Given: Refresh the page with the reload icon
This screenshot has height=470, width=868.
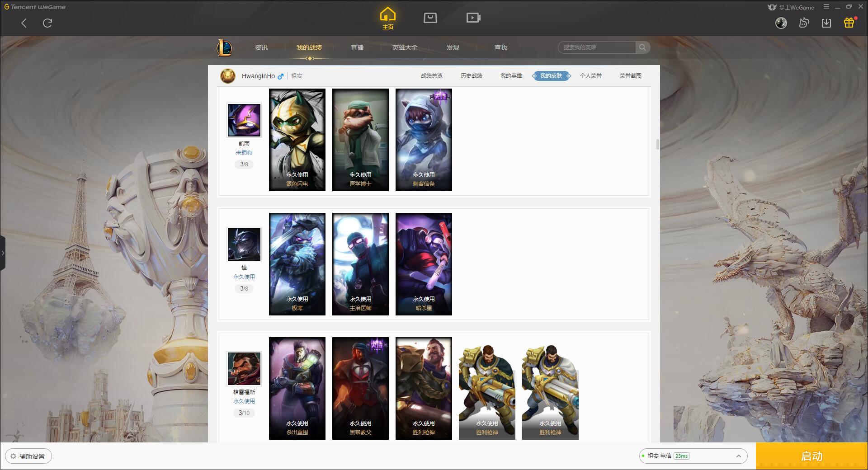Looking at the screenshot, I should (47, 23).
